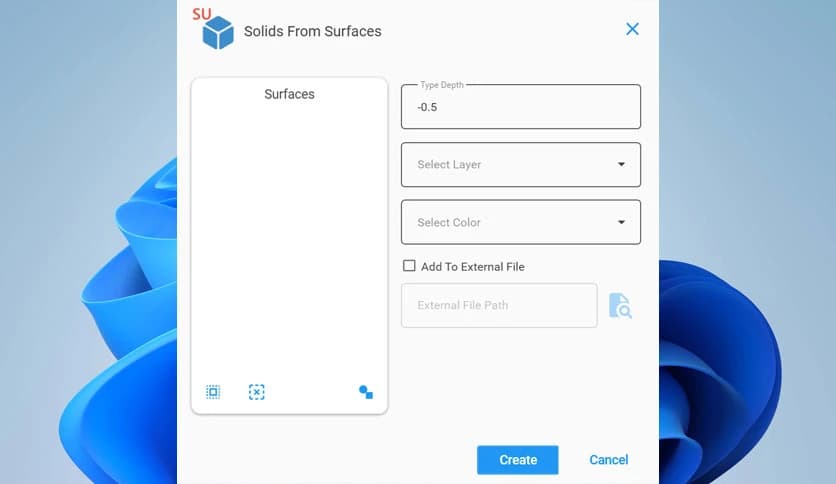
Task: Browse for an external file
Action: [620, 306]
